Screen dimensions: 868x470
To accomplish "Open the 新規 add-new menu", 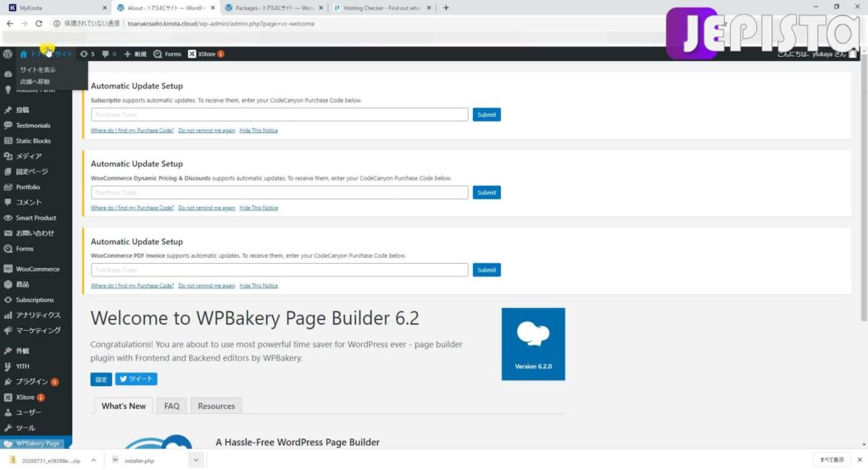I will 136,53.
